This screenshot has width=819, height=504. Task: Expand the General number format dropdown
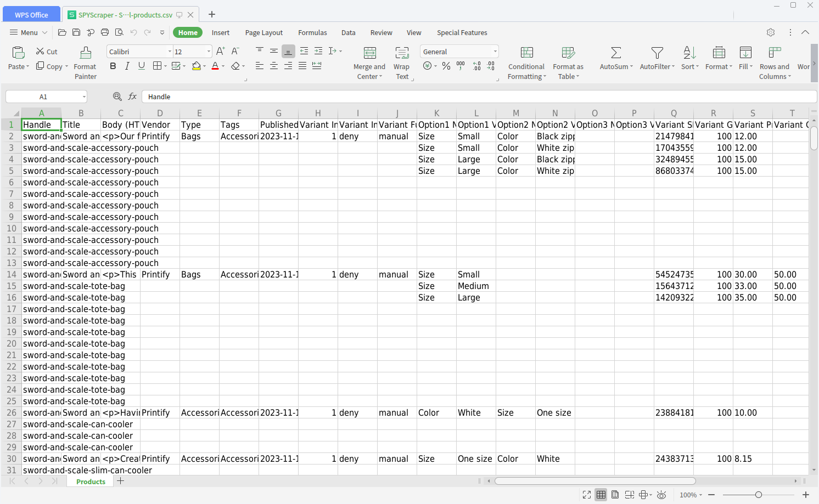(495, 52)
